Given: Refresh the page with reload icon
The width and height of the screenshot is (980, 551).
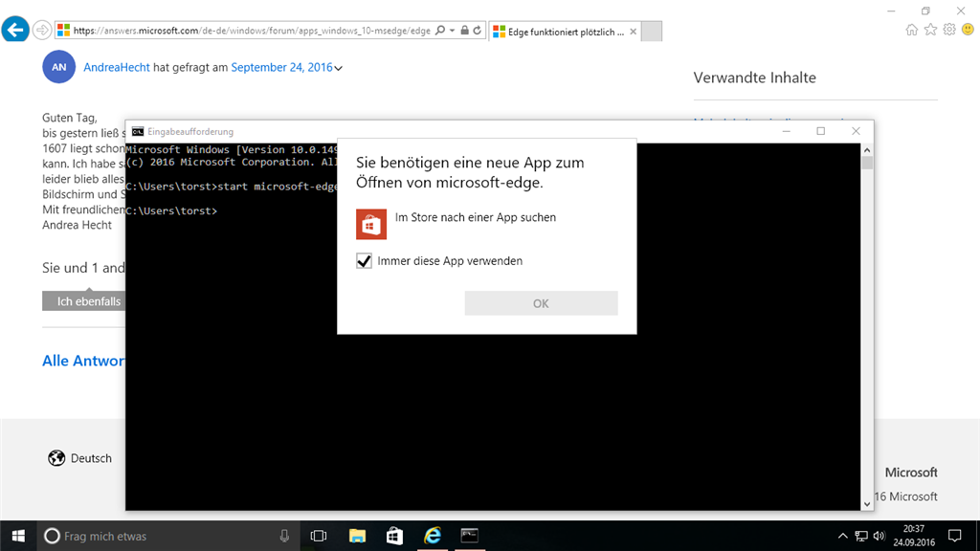Looking at the screenshot, I should 478,31.
